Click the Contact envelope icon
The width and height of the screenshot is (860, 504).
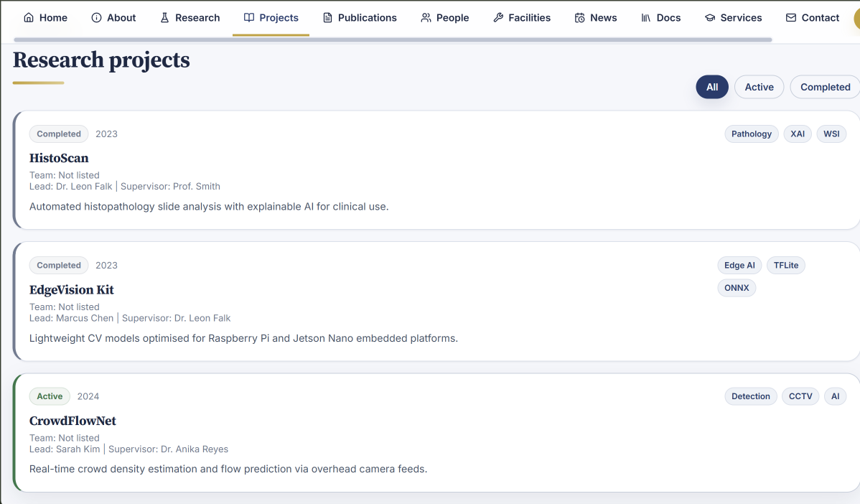(x=791, y=17)
